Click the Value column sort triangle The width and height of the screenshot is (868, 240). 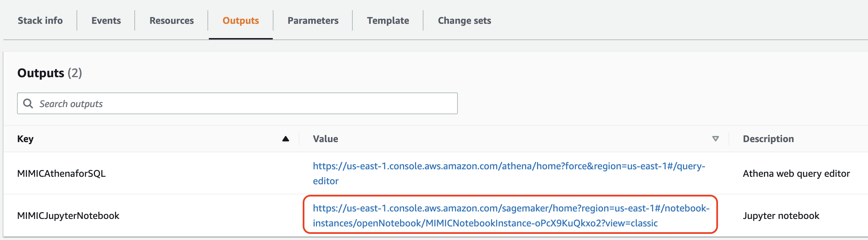(x=715, y=139)
